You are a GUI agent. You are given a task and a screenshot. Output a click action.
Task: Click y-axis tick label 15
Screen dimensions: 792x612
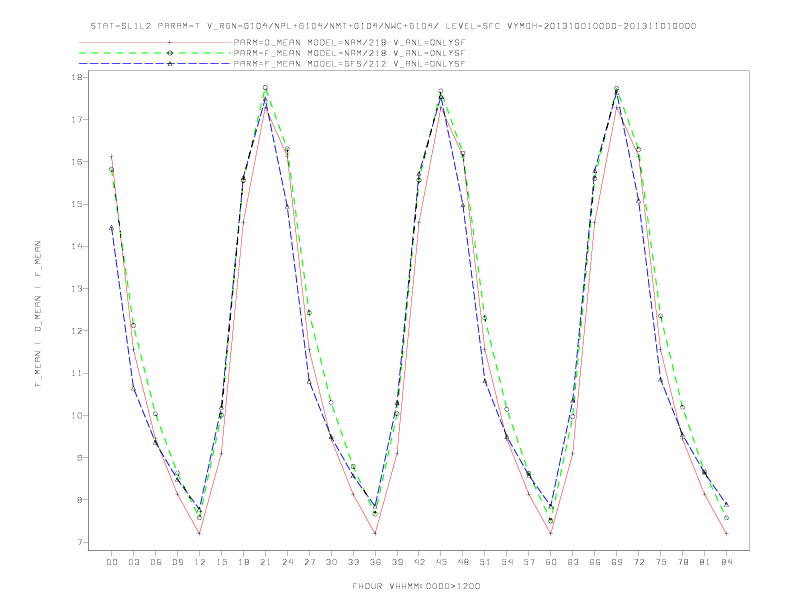point(77,205)
